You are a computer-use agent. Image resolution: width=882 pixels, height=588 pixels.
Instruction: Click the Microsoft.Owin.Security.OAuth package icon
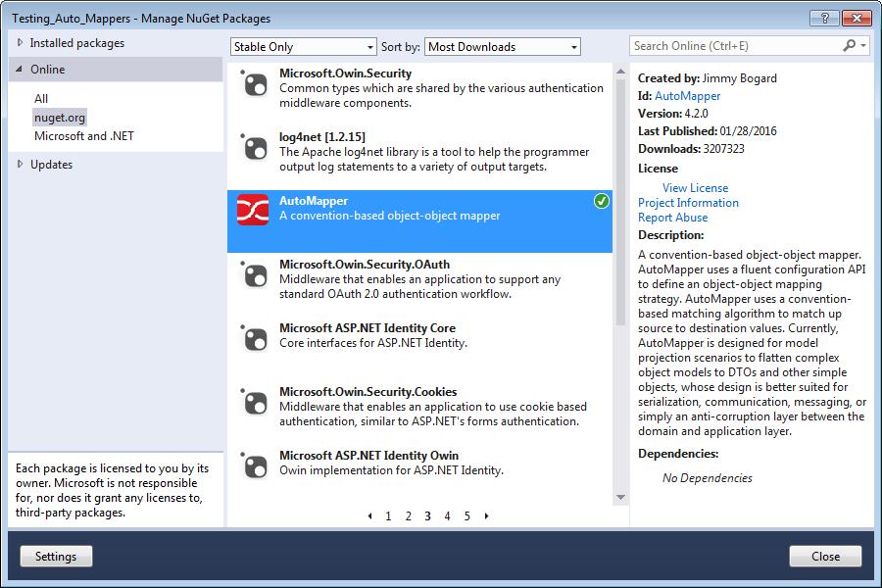[x=254, y=275]
